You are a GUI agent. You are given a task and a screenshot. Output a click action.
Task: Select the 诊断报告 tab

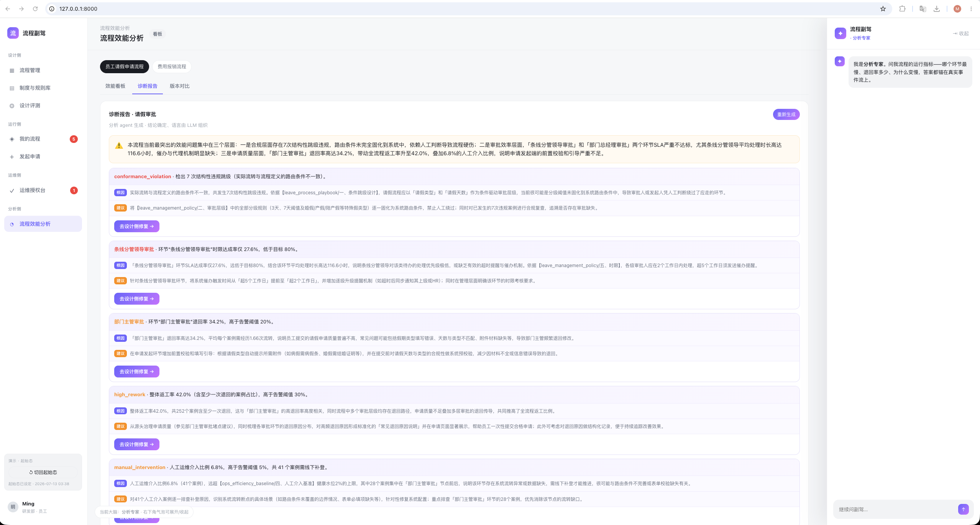point(148,86)
